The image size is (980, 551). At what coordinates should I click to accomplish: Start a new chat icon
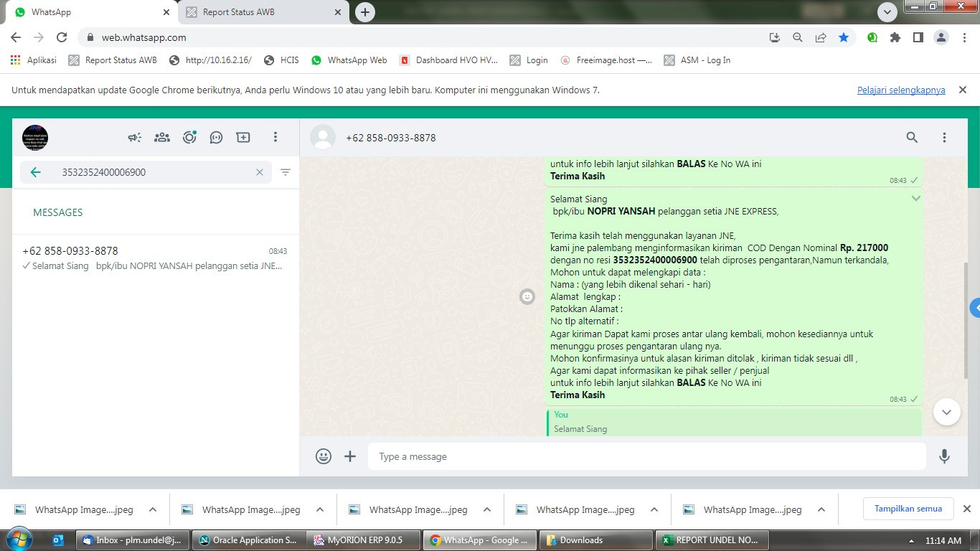pyautogui.click(x=243, y=137)
